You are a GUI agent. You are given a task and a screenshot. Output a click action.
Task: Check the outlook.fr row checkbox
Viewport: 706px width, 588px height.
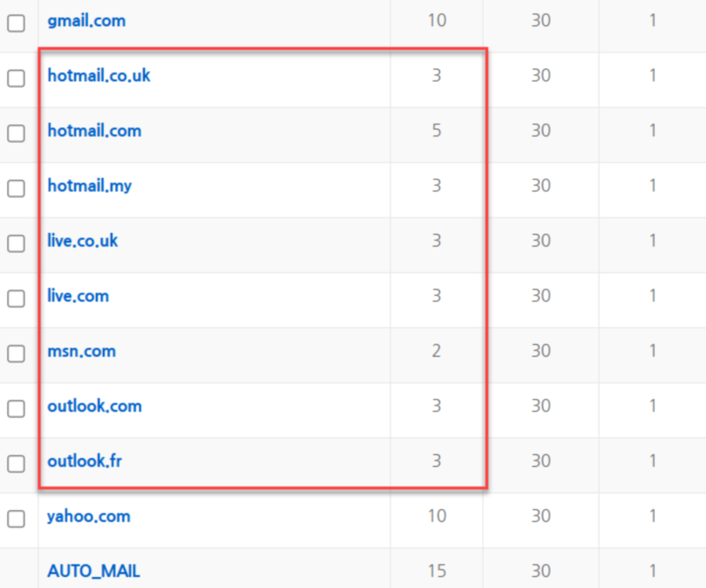coord(17,464)
